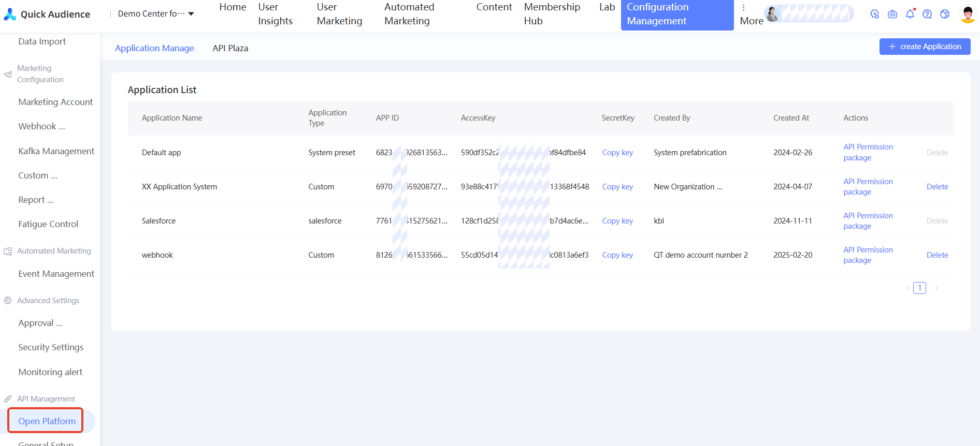Copy key for webhook application

pyautogui.click(x=617, y=255)
